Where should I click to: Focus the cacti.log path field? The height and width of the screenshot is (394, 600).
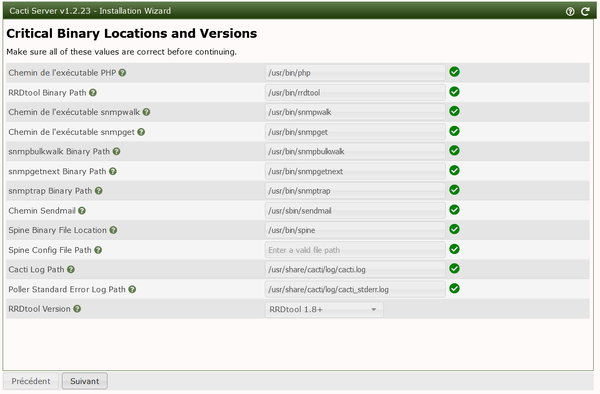point(355,270)
